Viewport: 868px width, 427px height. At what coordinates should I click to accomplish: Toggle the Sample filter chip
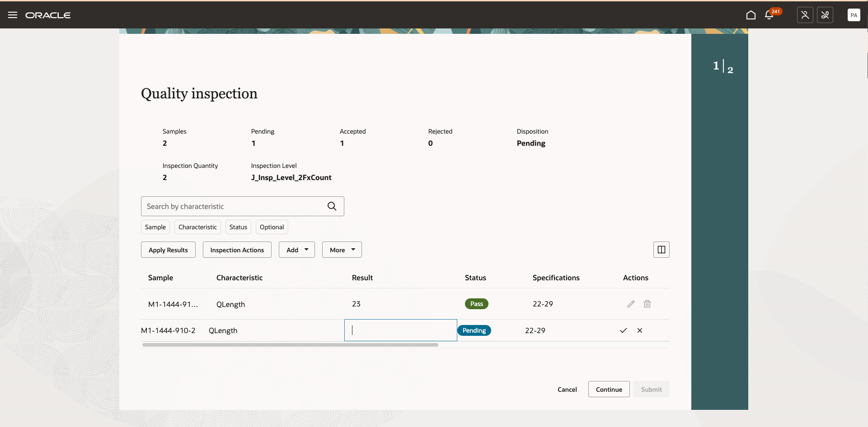[155, 227]
